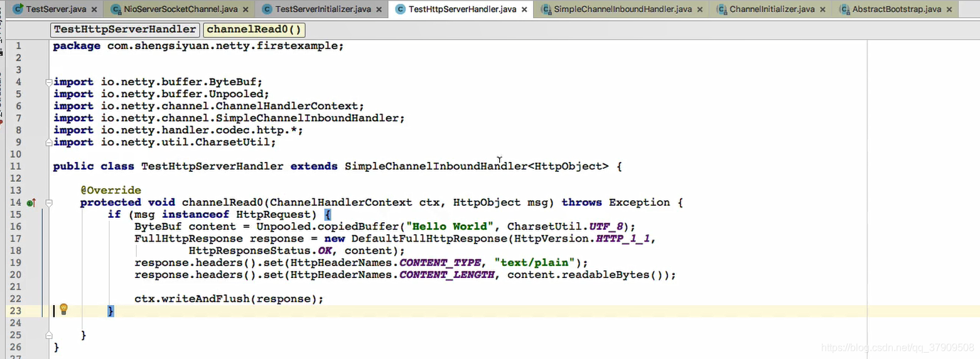Image resolution: width=980 pixels, height=359 pixels.
Task: Switch to the SimpleChannelInboundHandler.java tab
Action: point(622,9)
